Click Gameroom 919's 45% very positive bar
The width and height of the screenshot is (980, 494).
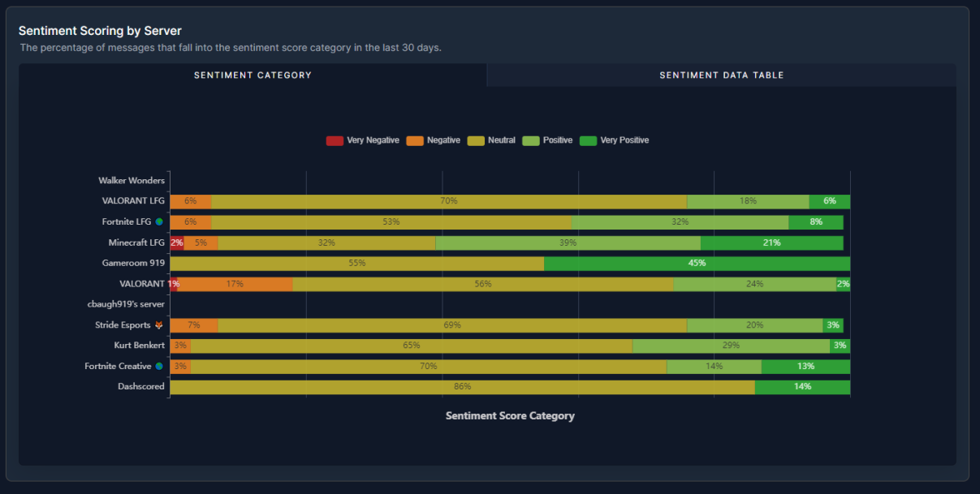(697, 264)
